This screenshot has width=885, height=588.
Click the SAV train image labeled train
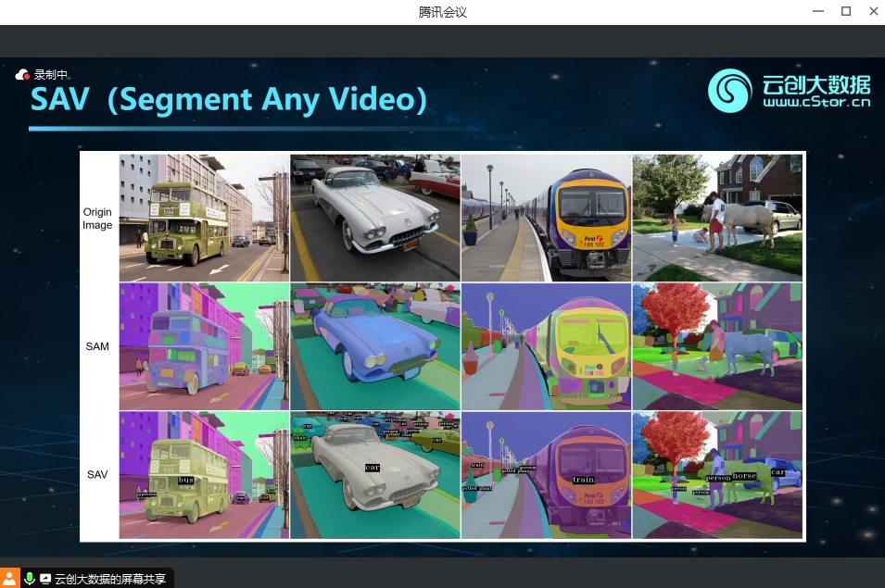coord(546,474)
